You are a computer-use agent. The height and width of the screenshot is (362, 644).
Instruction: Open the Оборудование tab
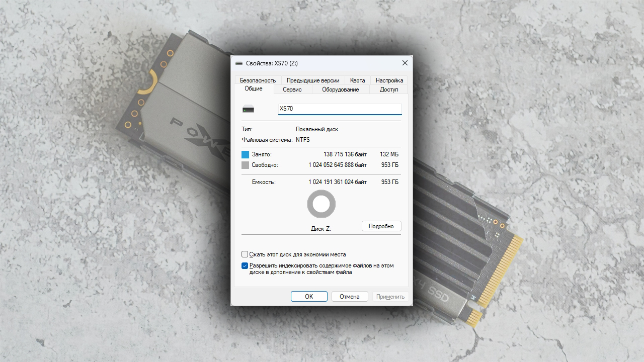341,89
